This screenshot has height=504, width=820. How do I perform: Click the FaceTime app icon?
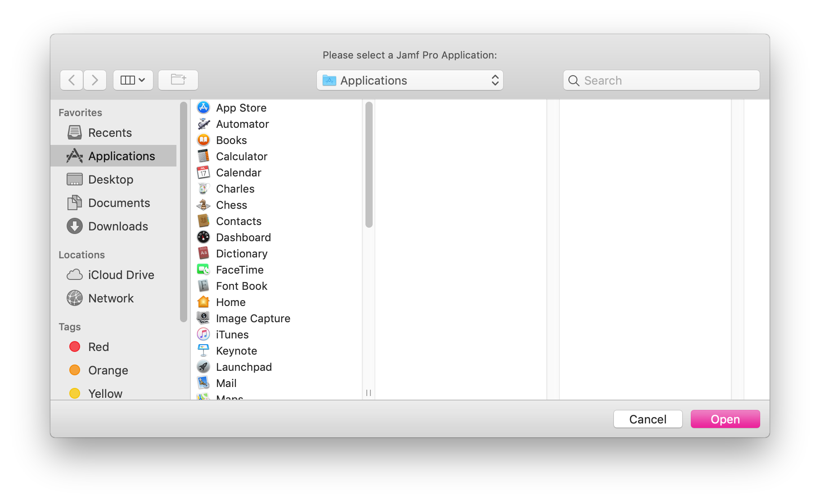[203, 270]
